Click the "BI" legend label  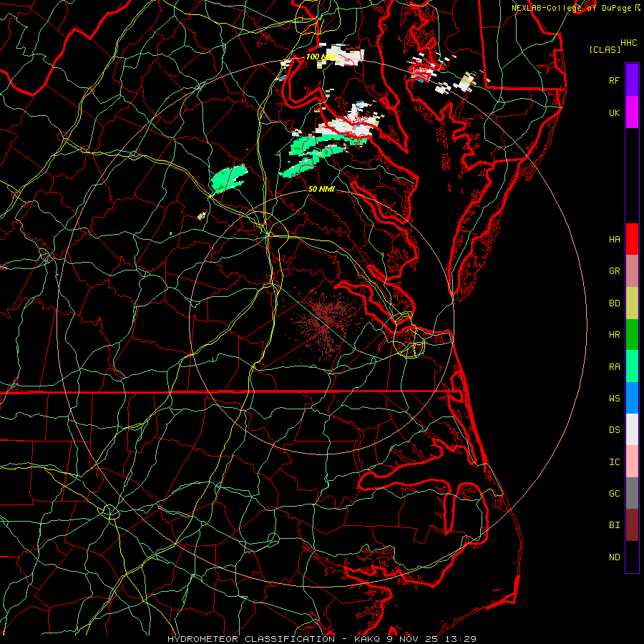point(614,525)
